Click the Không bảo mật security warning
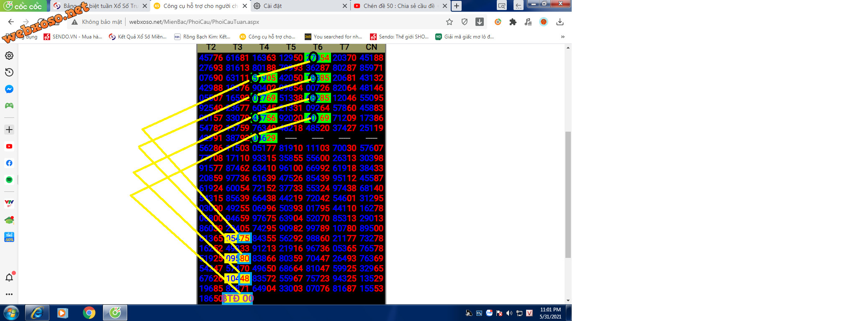This screenshot has height=321, width=868. (x=97, y=22)
